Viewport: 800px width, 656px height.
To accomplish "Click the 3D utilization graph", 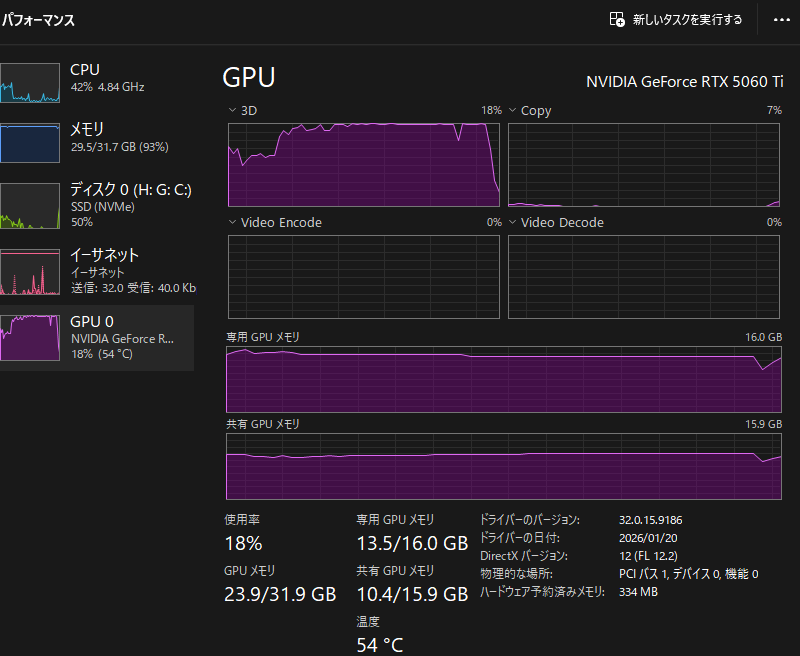I will coord(364,165).
